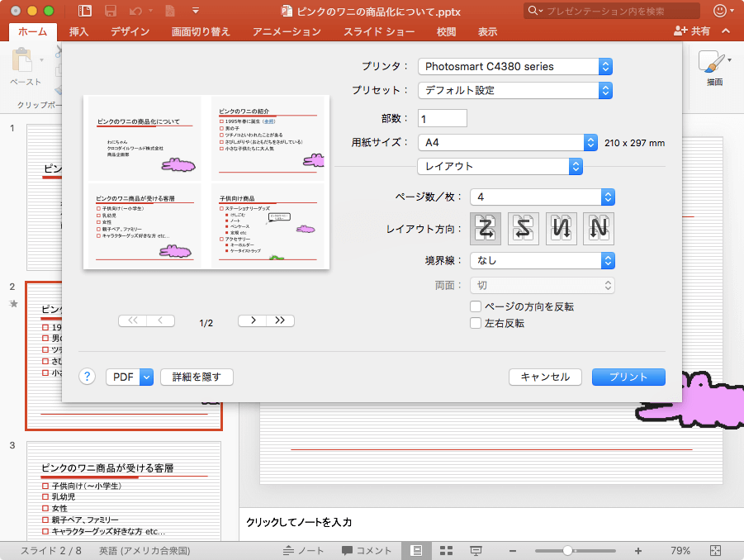Select the Z-pattern layout direction icon
This screenshot has height=560, width=744.
click(486, 229)
